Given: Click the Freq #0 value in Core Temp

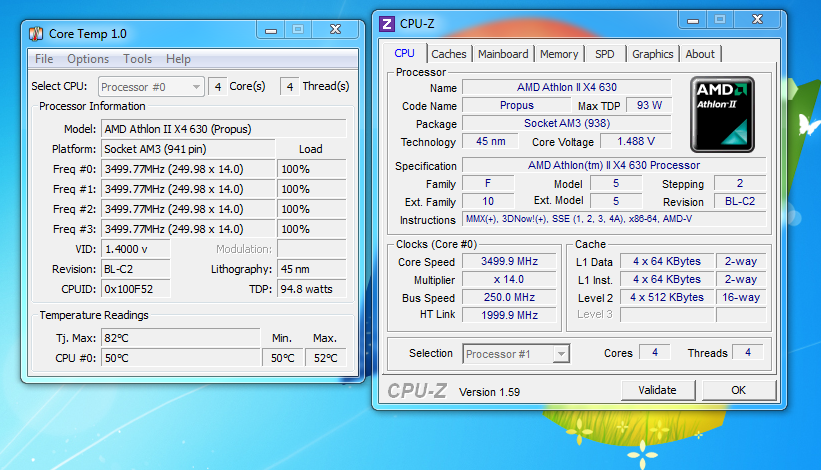Looking at the screenshot, I should 188,169.
